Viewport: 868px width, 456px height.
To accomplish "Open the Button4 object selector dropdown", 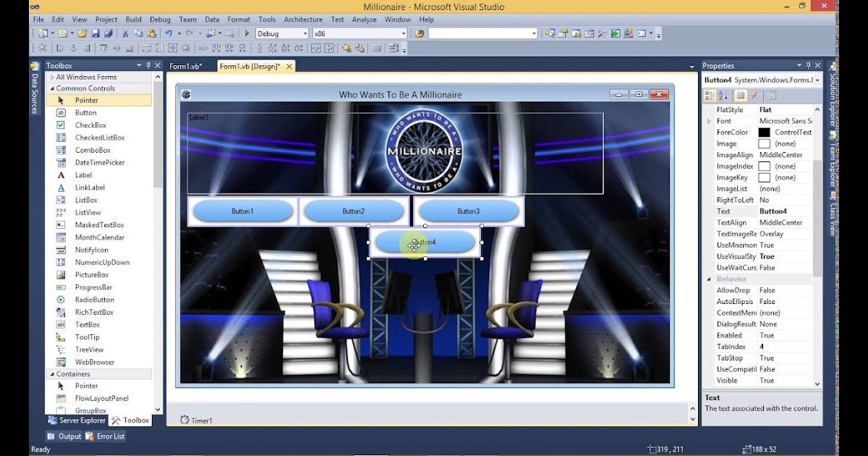I will click(817, 80).
